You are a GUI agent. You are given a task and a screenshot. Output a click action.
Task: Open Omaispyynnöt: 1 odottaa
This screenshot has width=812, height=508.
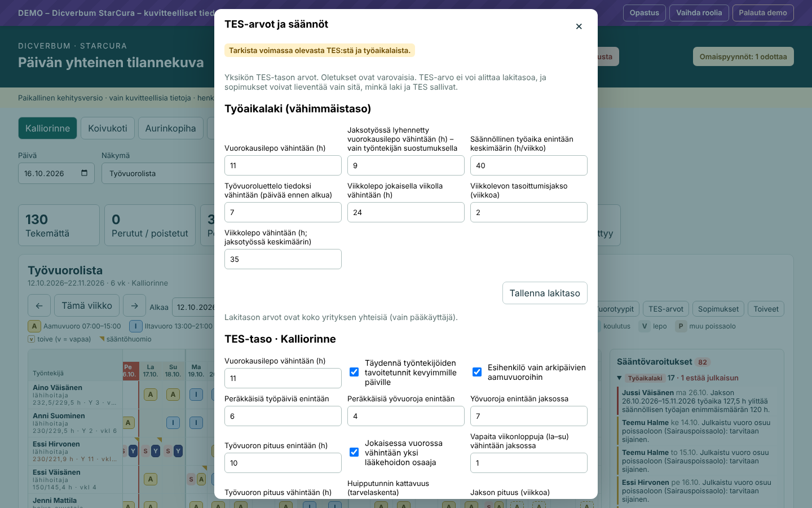point(743,56)
